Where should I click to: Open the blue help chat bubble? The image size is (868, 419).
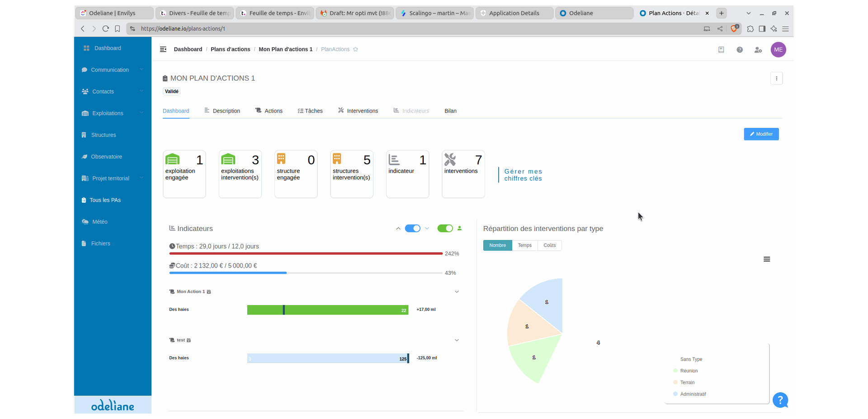(780, 400)
